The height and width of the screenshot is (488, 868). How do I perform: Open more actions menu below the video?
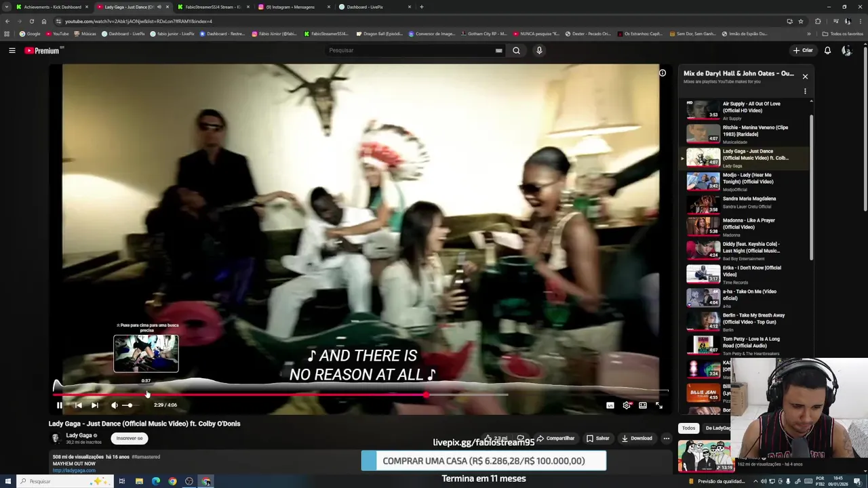click(x=666, y=439)
